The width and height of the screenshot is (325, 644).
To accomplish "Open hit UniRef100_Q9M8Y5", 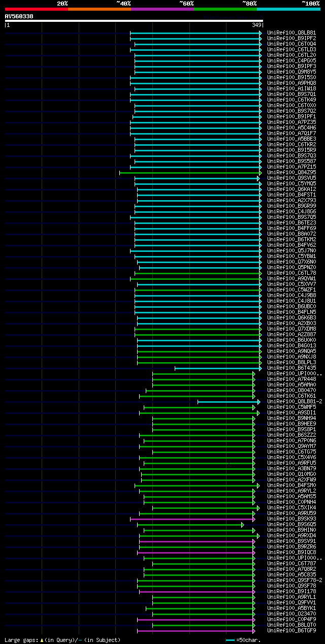I will 291,72.
